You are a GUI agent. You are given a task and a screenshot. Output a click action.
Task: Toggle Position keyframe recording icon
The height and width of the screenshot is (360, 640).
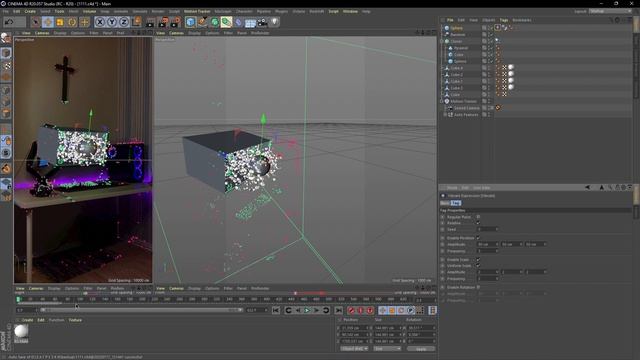pyautogui.click(x=382, y=311)
